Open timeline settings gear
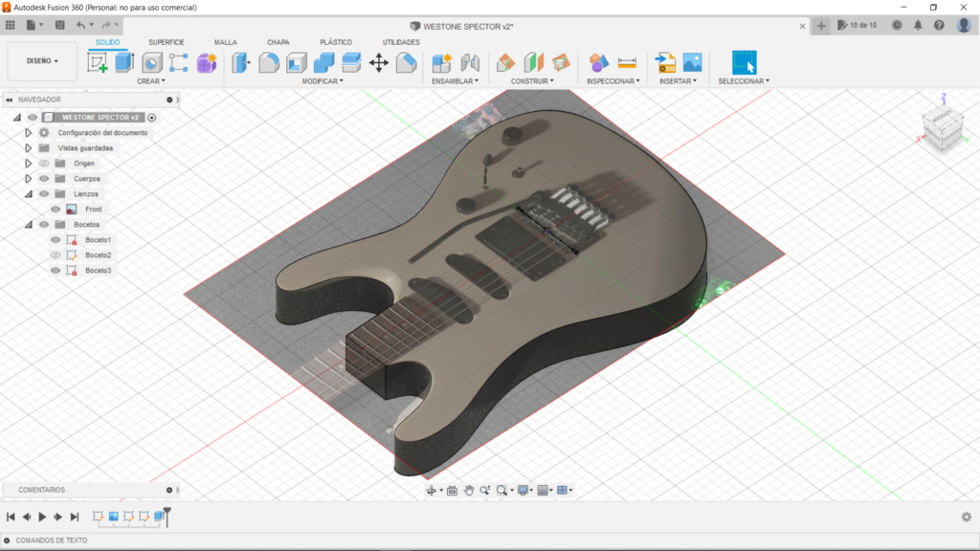The height and width of the screenshot is (551, 980). tap(967, 517)
